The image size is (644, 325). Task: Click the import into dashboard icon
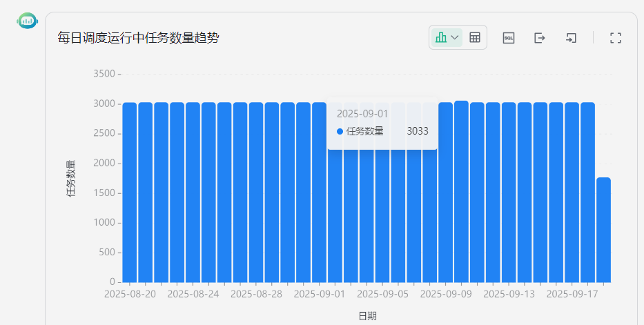(571, 38)
